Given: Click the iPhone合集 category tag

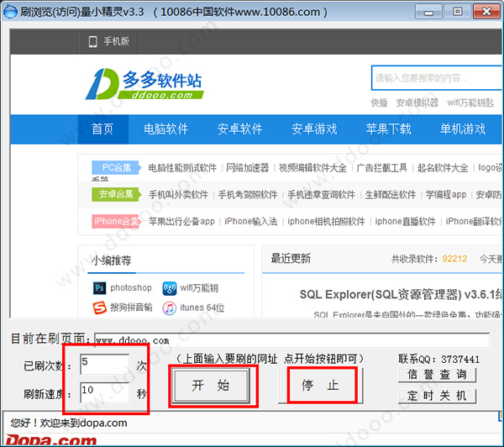Looking at the screenshot, I should (117, 221).
